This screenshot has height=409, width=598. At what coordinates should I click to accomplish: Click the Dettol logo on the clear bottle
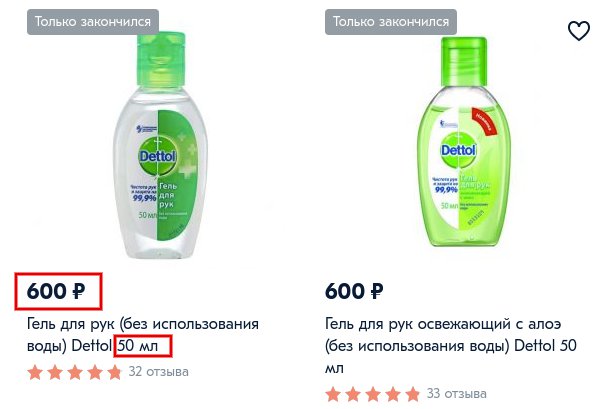coord(157,156)
